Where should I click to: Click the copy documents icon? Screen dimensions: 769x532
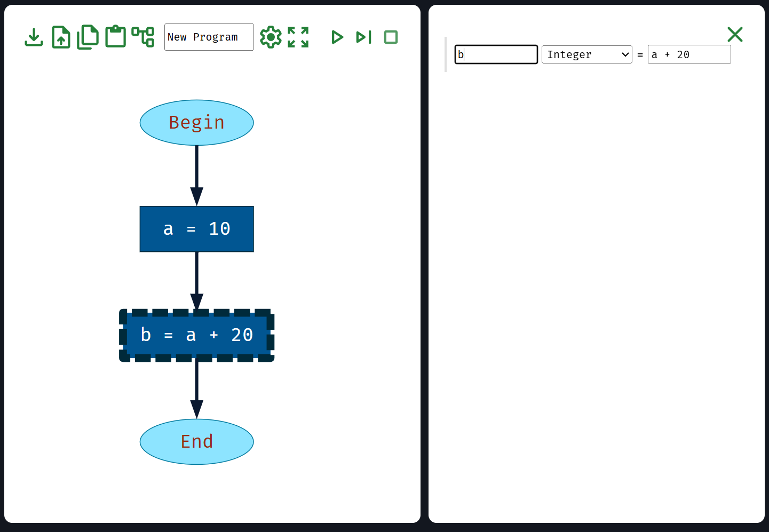pos(88,37)
